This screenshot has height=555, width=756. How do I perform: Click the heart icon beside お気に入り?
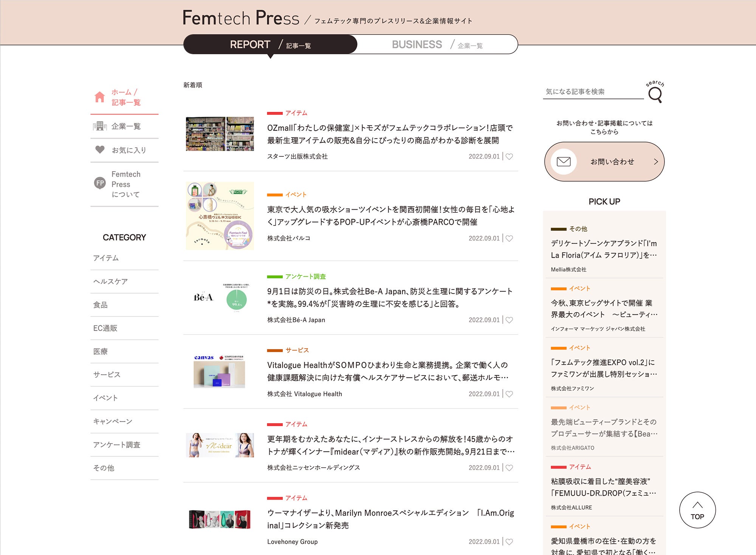pyautogui.click(x=100, y=150)
